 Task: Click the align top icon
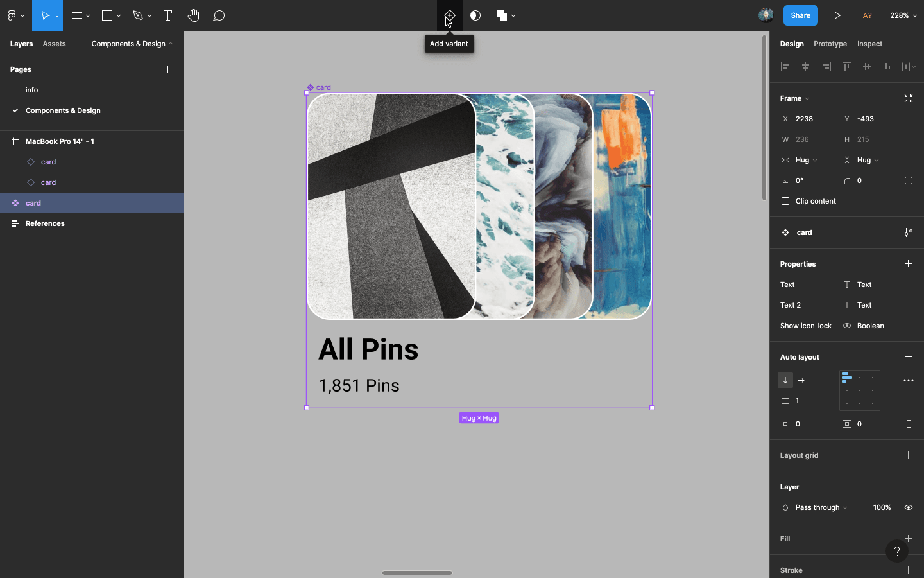pos(846,66)
